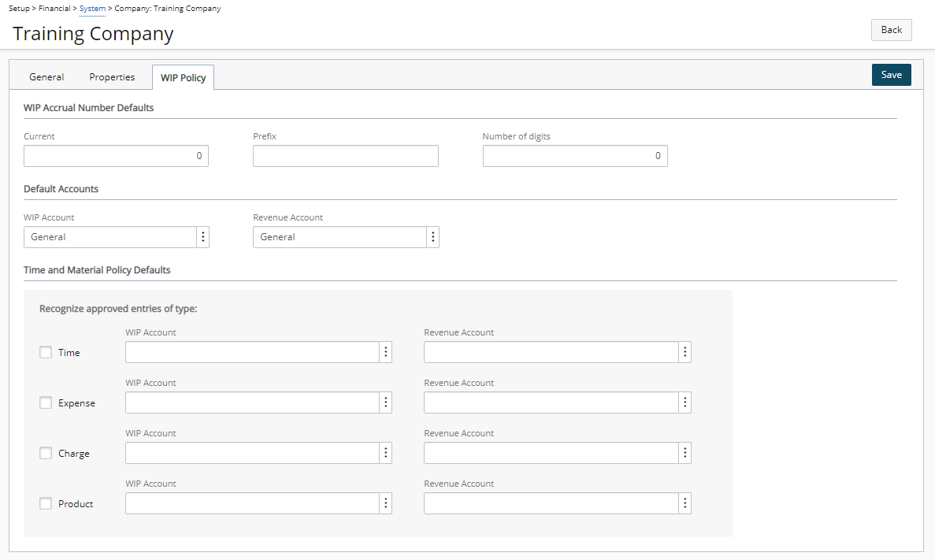The height and width of the screenshot is (560, 935).
Task: Open Time row Revenue Account picker
Action: tap(685, 352)
